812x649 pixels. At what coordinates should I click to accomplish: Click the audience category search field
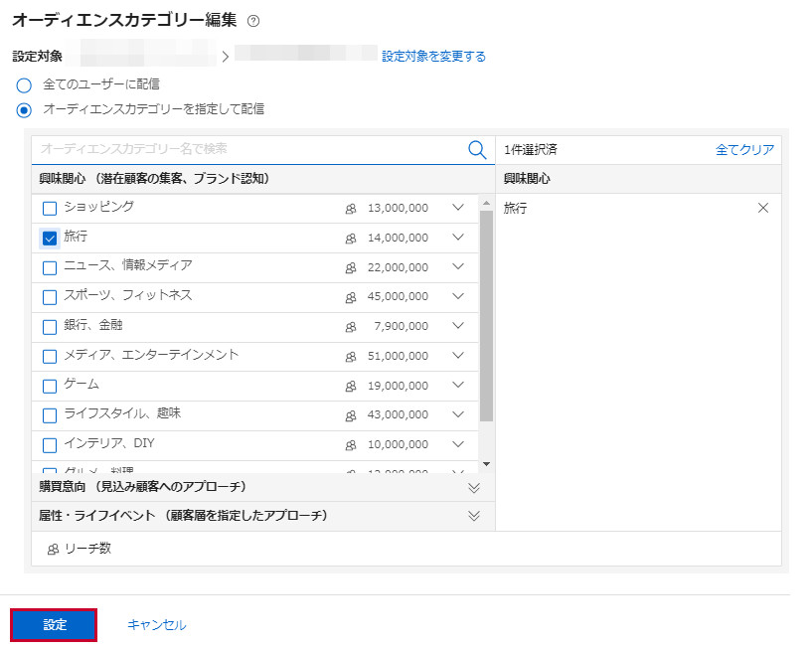click(x=248, y=149)
